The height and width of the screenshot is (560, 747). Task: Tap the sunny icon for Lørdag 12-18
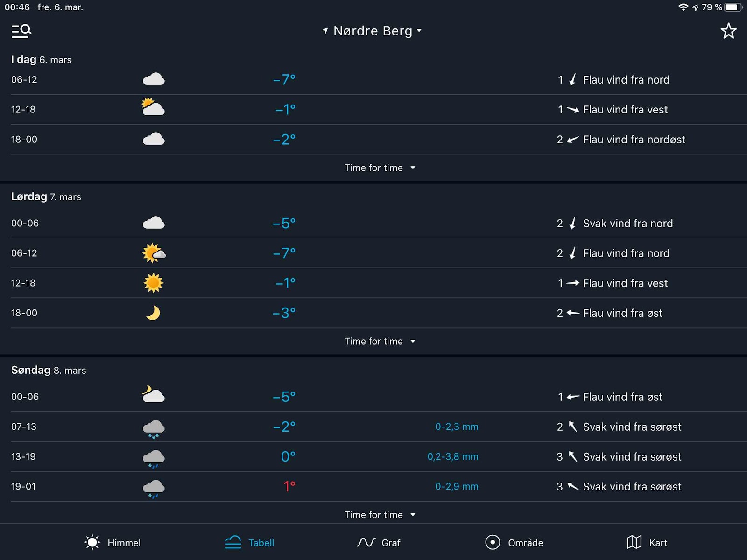click(153, 283)
